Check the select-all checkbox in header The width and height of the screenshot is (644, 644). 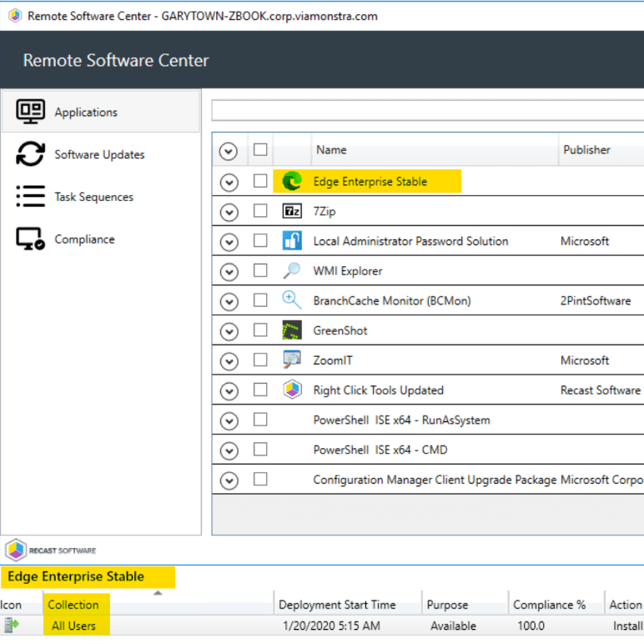pos(260,149)
